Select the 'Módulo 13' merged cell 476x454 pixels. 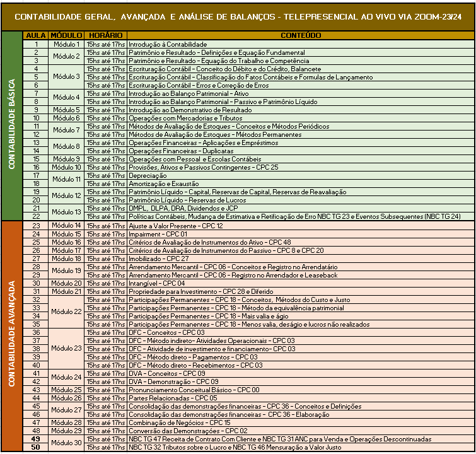click(x=66, y=212)
